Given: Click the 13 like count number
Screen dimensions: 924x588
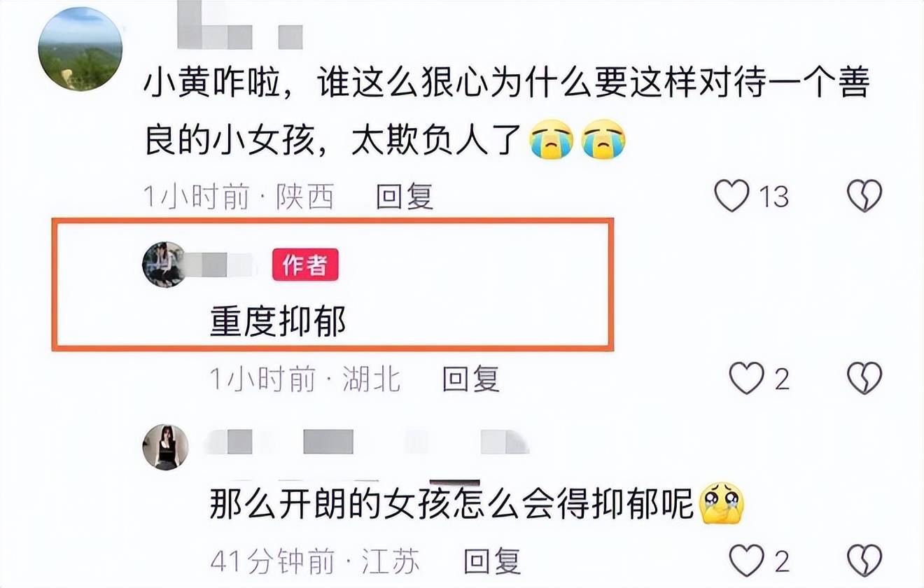Looking at the screenshot, I should 773,197.
